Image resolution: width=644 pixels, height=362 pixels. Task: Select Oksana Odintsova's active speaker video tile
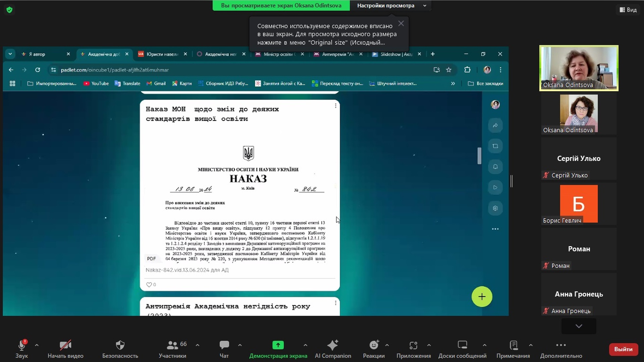coord(579,68)
